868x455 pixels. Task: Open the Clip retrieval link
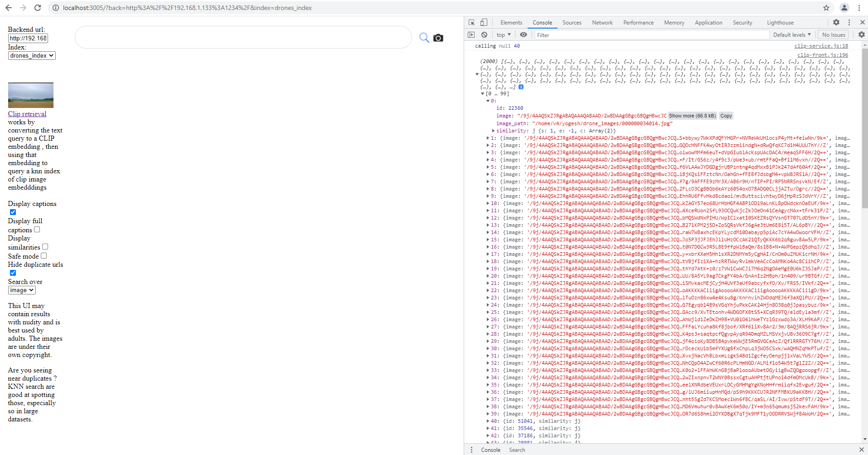(27, 114)
